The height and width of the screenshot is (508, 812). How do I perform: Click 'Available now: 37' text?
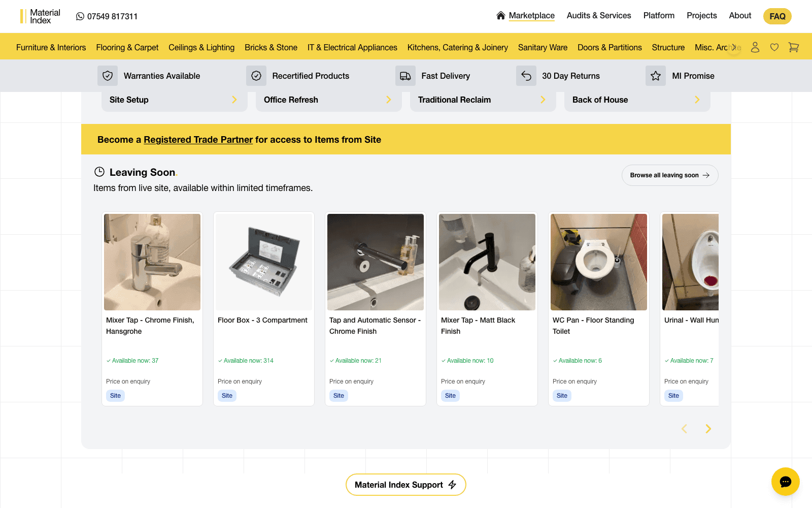click(135, 361)
